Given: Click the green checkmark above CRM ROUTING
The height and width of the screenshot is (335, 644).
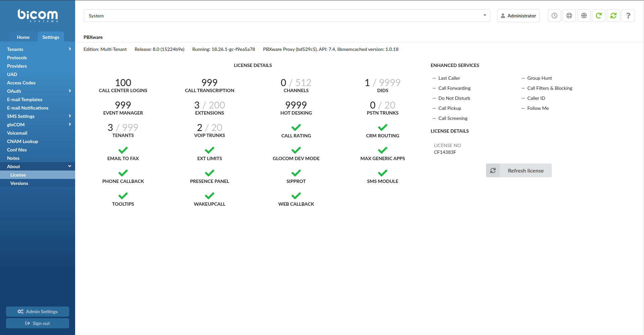Looking at the screenshot, I should pyautogui.click(x=383, y=127).
